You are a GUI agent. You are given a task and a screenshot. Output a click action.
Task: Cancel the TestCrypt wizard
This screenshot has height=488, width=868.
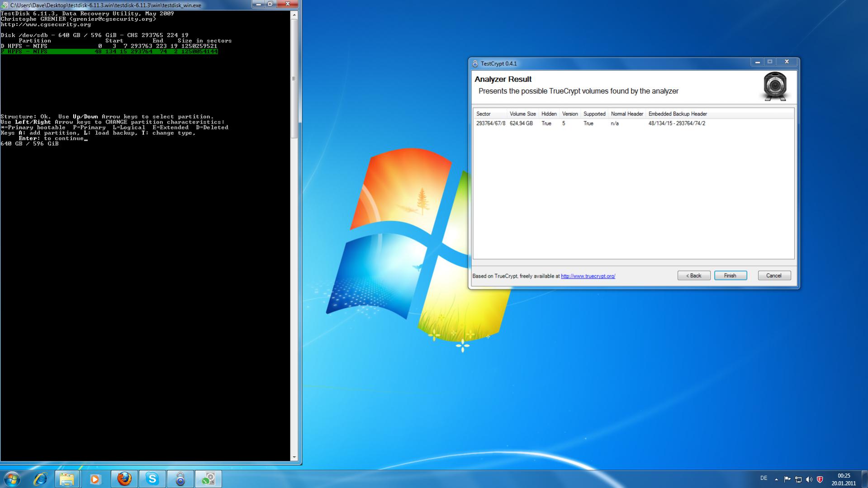(x=774, y=275)
